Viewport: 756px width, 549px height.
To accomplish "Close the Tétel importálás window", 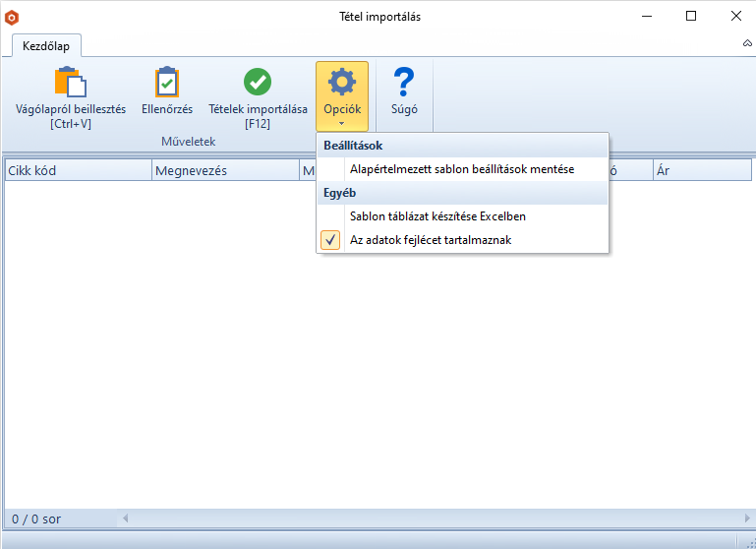I will pyautogui.click(x=733, y=16).
